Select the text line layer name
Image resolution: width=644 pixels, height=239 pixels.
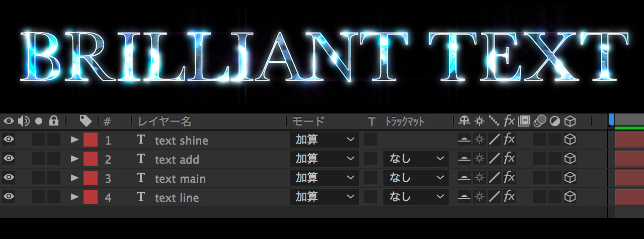click(177, 198)
